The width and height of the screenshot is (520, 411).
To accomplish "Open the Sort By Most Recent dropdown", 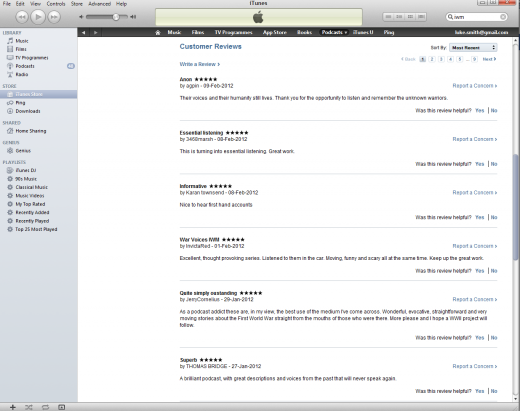I will [x=473, y=48].
